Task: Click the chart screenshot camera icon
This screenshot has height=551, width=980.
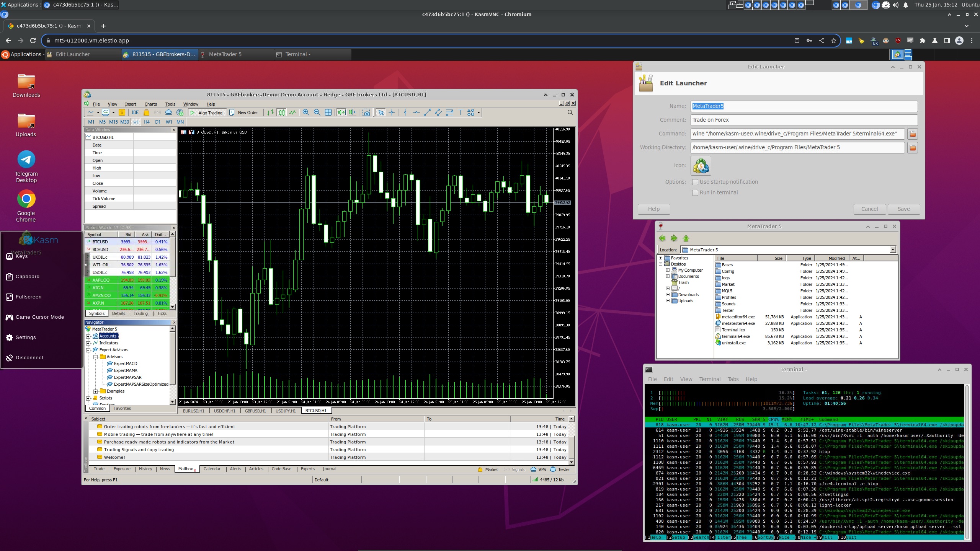Action: [366, 112]
